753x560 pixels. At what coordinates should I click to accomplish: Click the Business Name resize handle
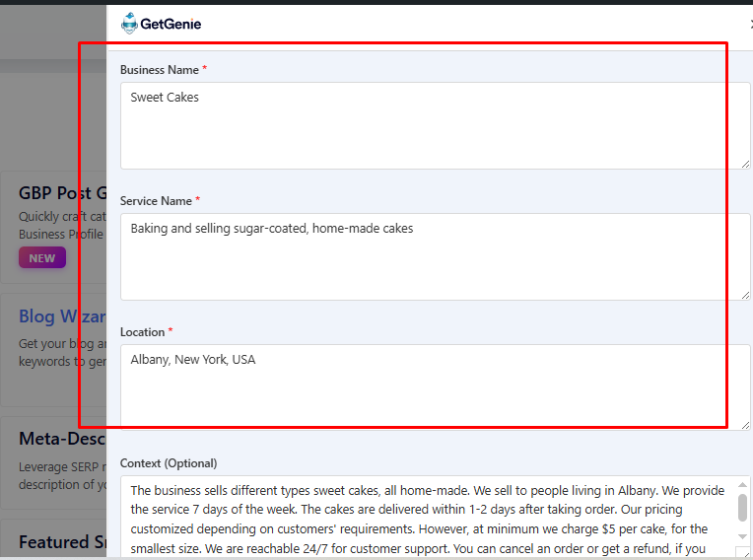[x=745, y=164]
